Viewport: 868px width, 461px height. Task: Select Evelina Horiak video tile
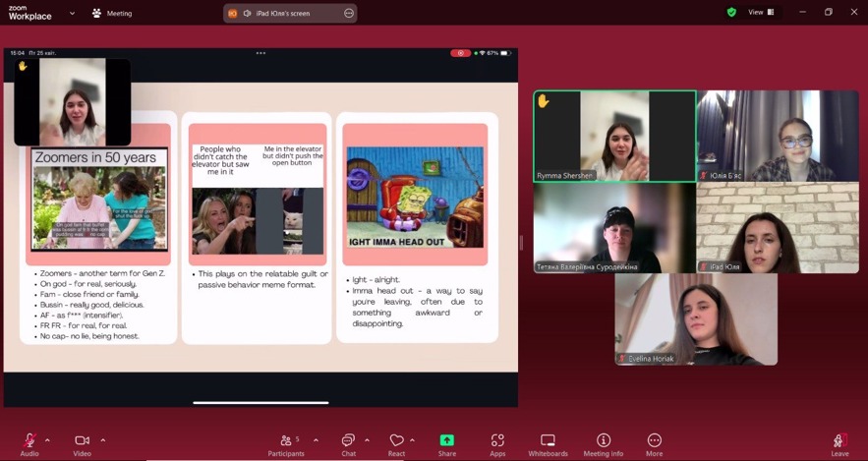tap(696, 319)
